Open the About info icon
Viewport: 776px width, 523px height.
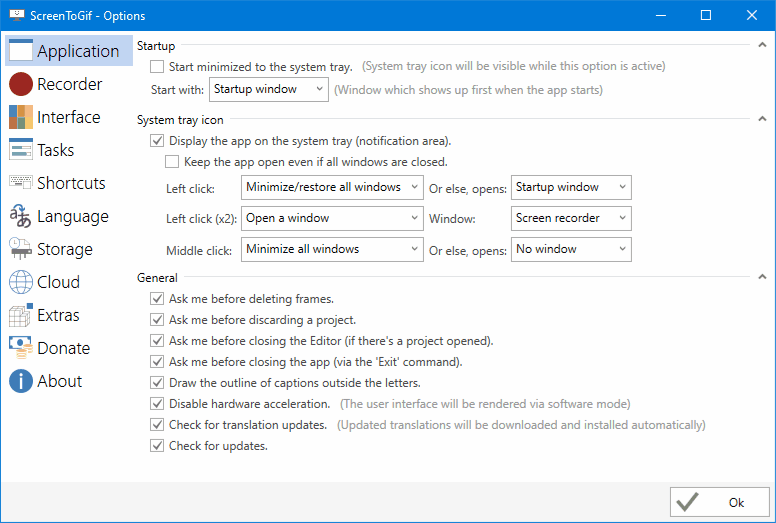point(21,381)
